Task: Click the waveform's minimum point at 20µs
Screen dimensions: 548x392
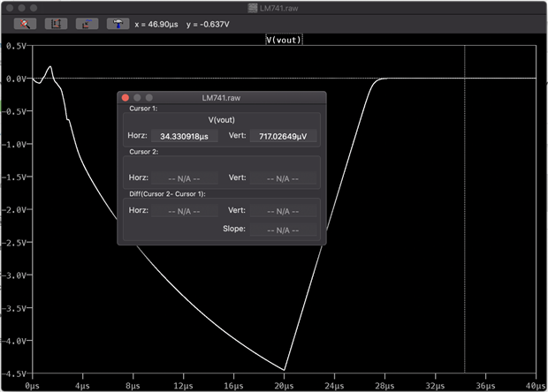Action: (x=284, y=370)
